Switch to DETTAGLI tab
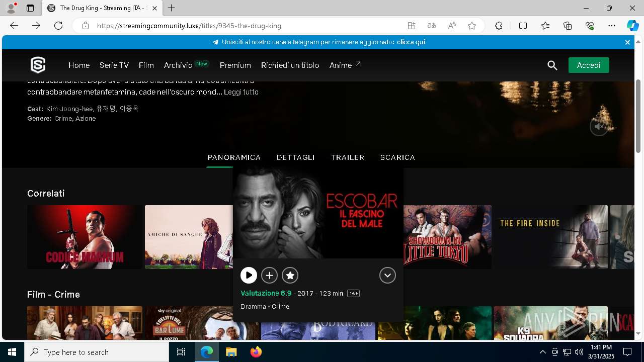The width and height of the screenshot is (644, 362). tap(296, 157)
